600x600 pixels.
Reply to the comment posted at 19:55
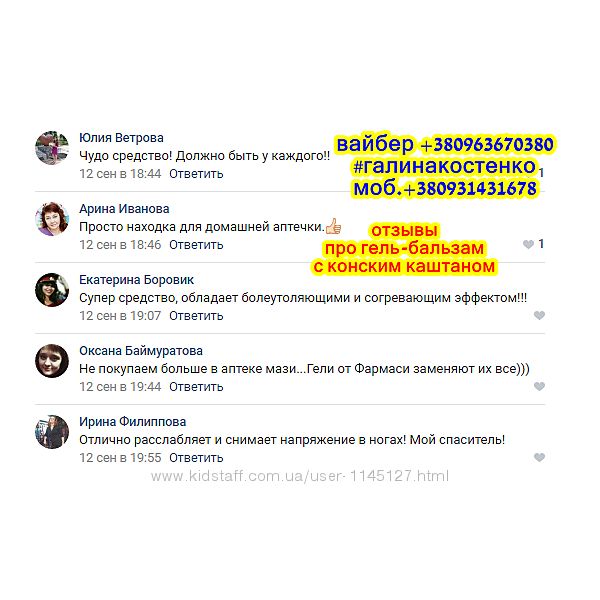point(196,458)
